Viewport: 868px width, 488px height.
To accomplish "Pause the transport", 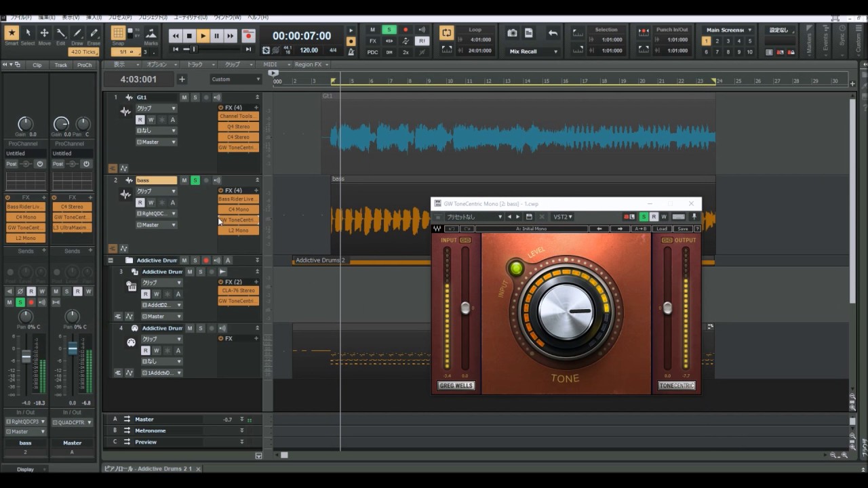I will (216, 36).
